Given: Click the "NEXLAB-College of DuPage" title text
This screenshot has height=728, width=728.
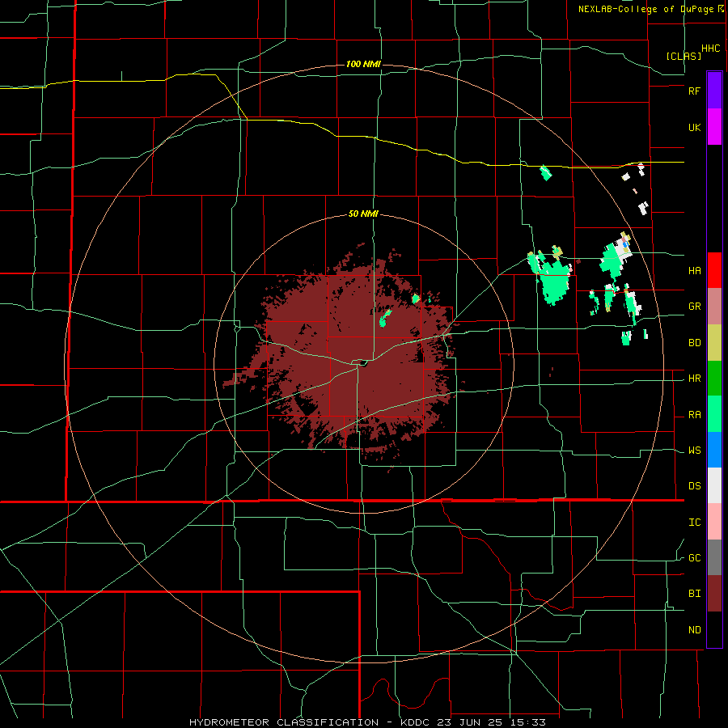Looking at the screenshot, I should click(x=646, y=9).
